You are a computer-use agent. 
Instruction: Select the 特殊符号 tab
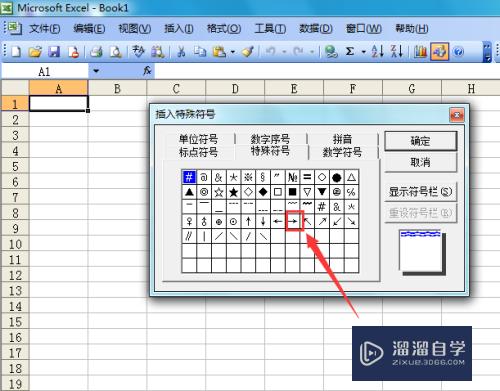tap(270, 151)
